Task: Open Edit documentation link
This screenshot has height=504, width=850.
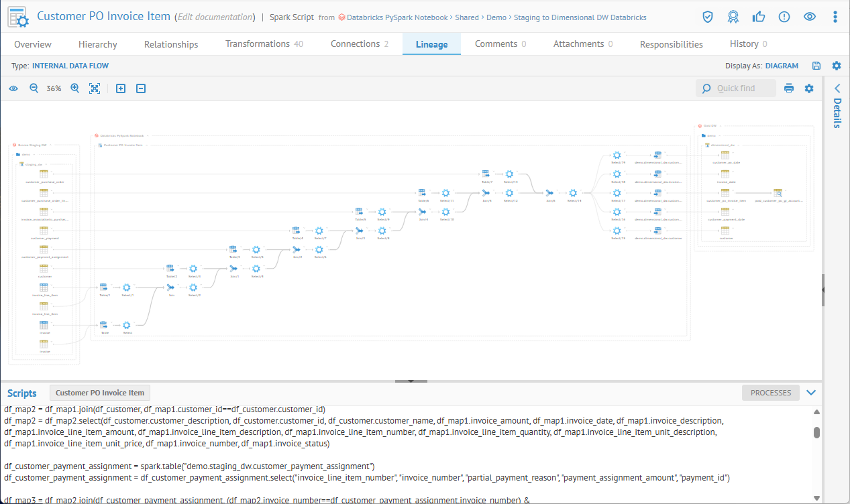Action: [215, 17]
